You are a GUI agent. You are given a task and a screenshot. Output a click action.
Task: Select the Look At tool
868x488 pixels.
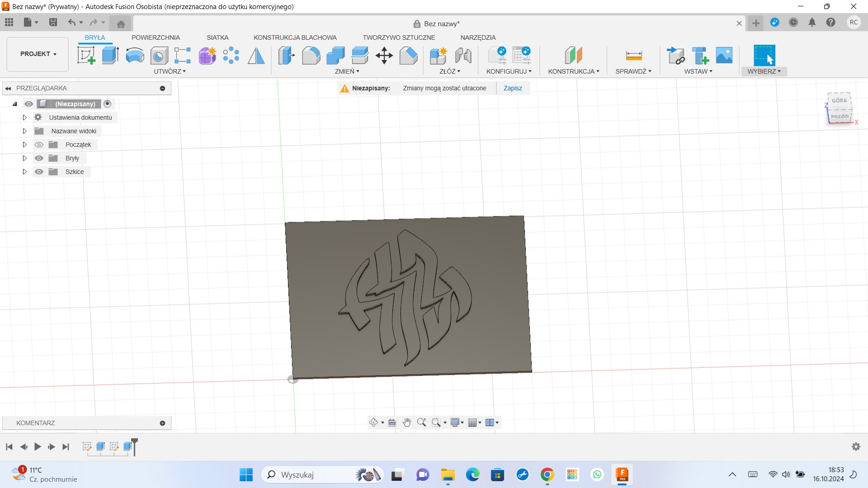click(x=392, y=422)
